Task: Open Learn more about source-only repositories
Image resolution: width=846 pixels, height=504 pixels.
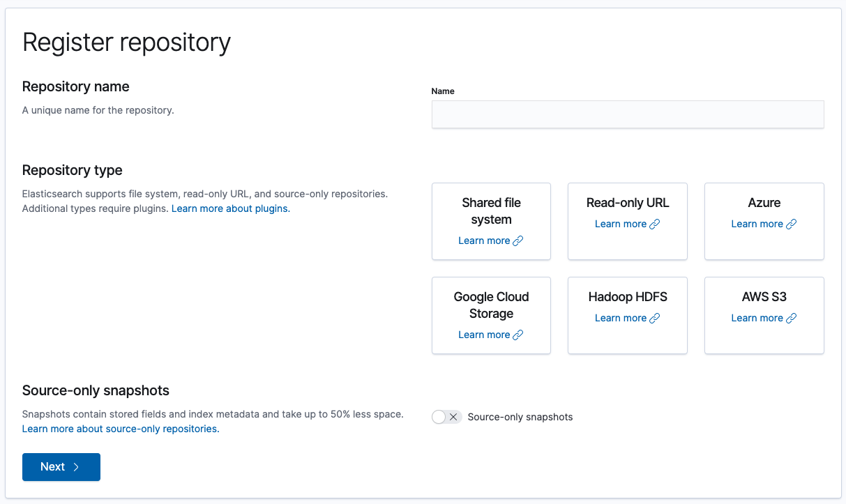Action: 121,429
